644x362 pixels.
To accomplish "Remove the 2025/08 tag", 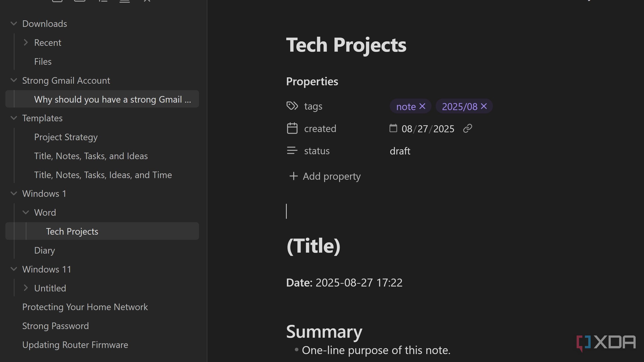I will 484,106.
